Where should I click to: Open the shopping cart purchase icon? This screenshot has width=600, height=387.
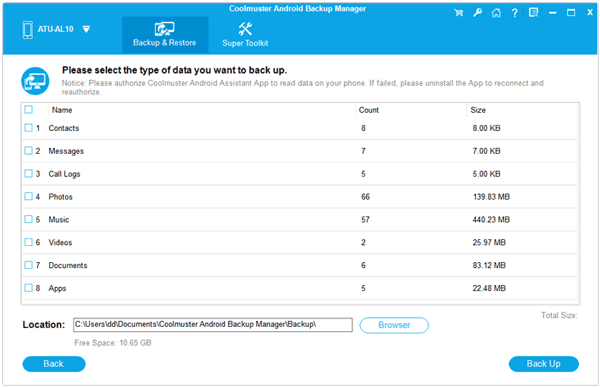tap(458, 13)
